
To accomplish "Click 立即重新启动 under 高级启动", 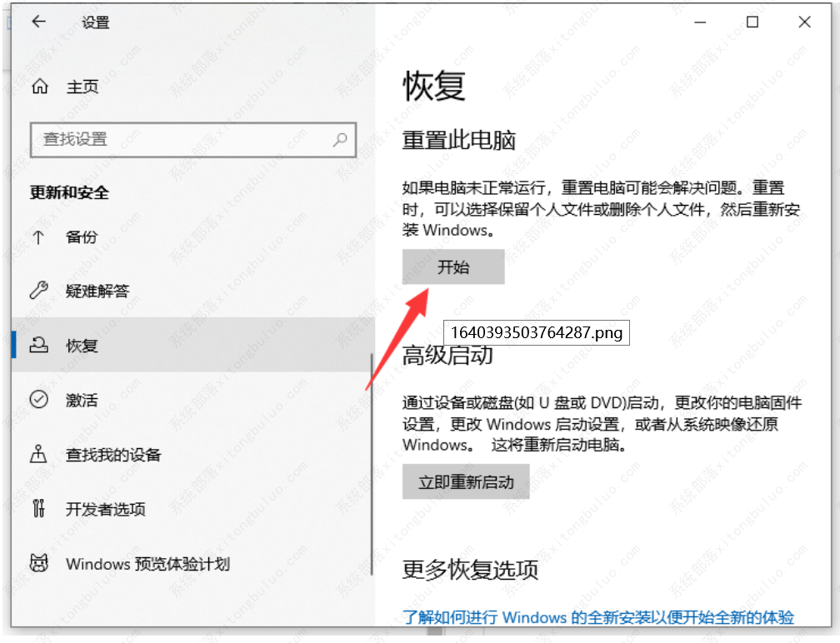I will click(x=466, y=481).
